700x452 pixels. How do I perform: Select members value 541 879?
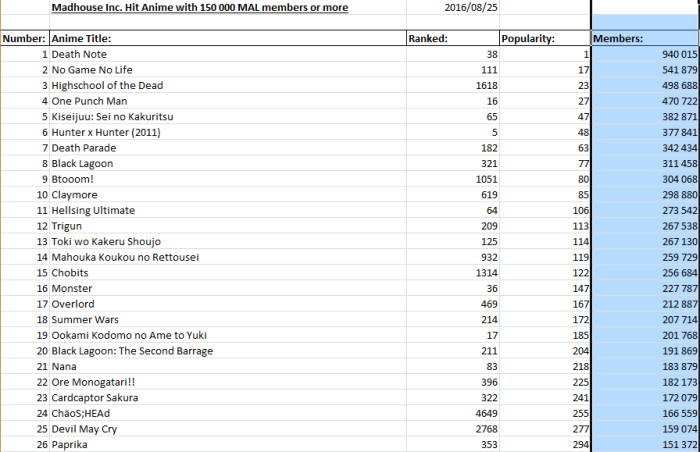pyautogui.click(x=646, y=70)
